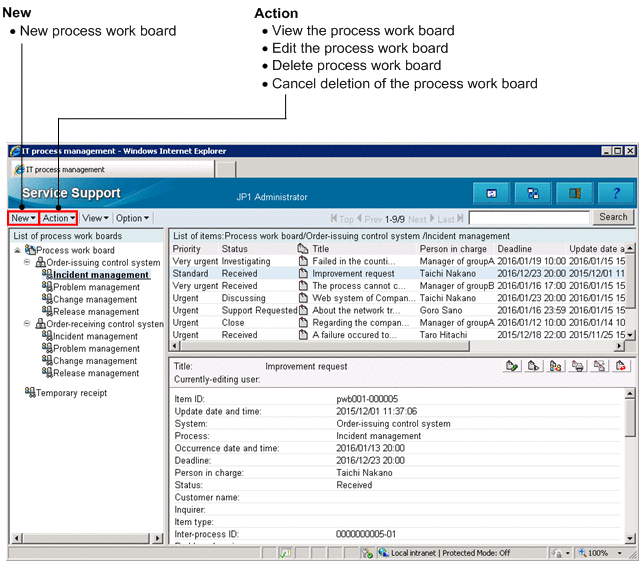
Task: Click the item list horizontal scroll-right arrow
Action: point(619,346)
